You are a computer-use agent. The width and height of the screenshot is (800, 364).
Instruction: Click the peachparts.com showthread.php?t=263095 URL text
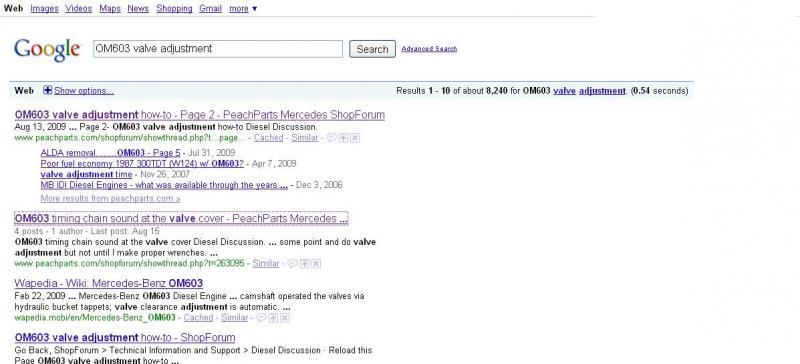click(x=129, y=263)
